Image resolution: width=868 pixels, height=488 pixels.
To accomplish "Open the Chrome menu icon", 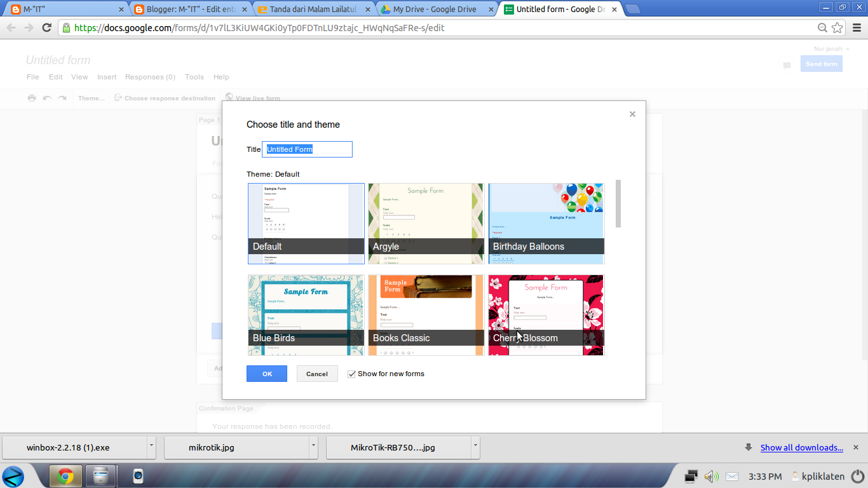I will [x=856, y=27].
